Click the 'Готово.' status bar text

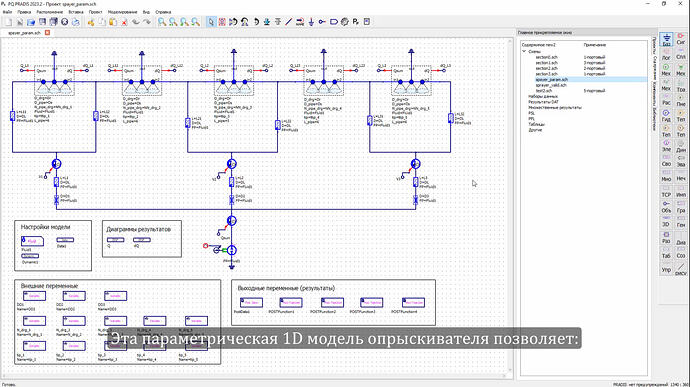tap(9, 384)
